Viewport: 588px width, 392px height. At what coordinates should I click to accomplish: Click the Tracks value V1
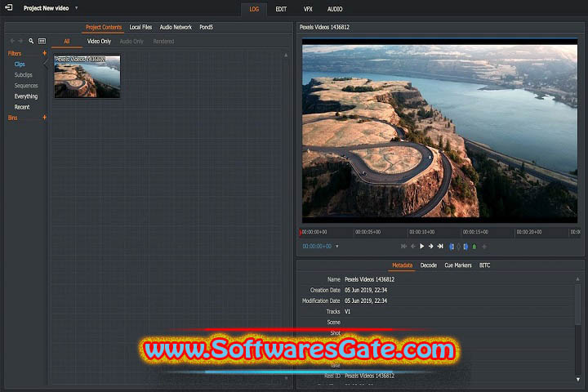[348, 311]
